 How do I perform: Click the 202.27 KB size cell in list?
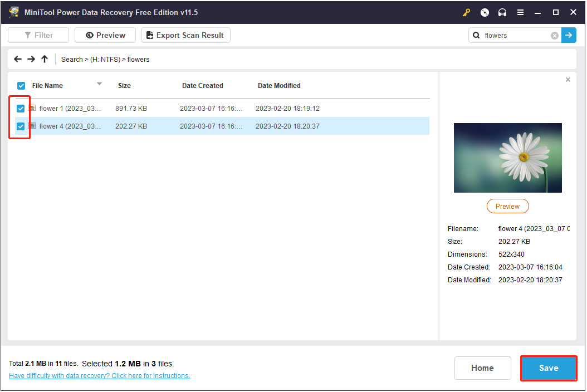[131, 126]
